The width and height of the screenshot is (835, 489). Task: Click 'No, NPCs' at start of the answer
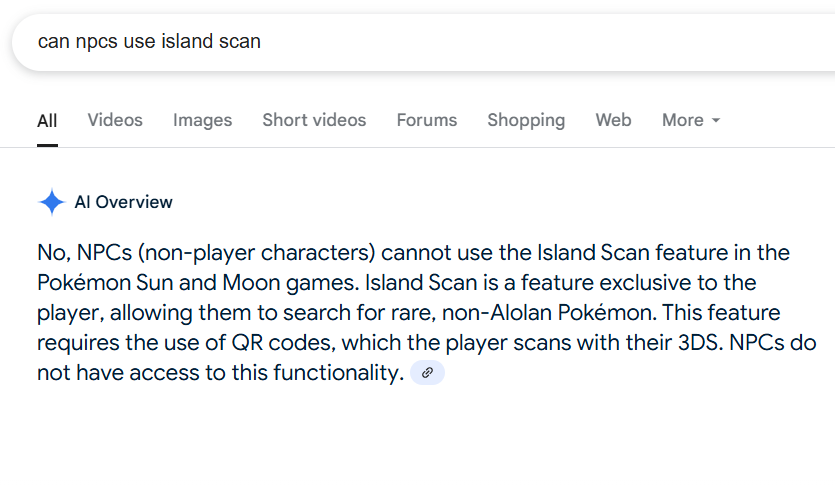click(x=85, y=252)
